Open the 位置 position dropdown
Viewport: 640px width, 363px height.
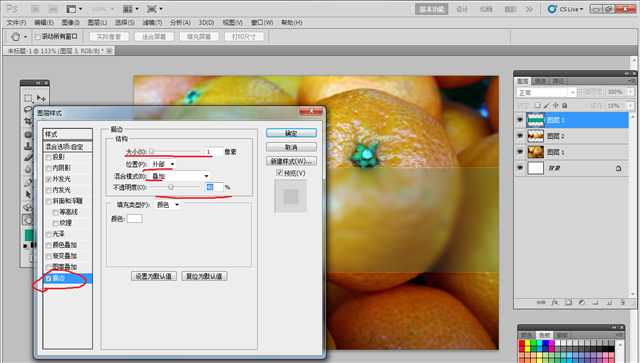162,164
